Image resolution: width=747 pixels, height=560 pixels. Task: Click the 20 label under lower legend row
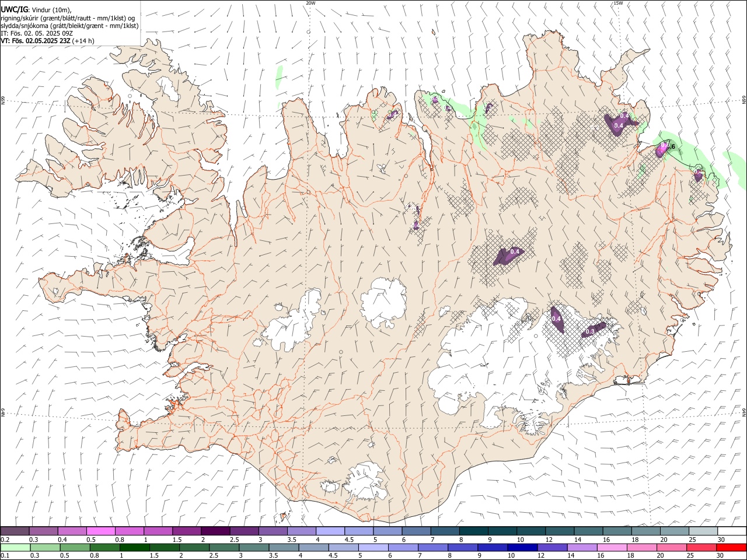(x=661, y=556)
